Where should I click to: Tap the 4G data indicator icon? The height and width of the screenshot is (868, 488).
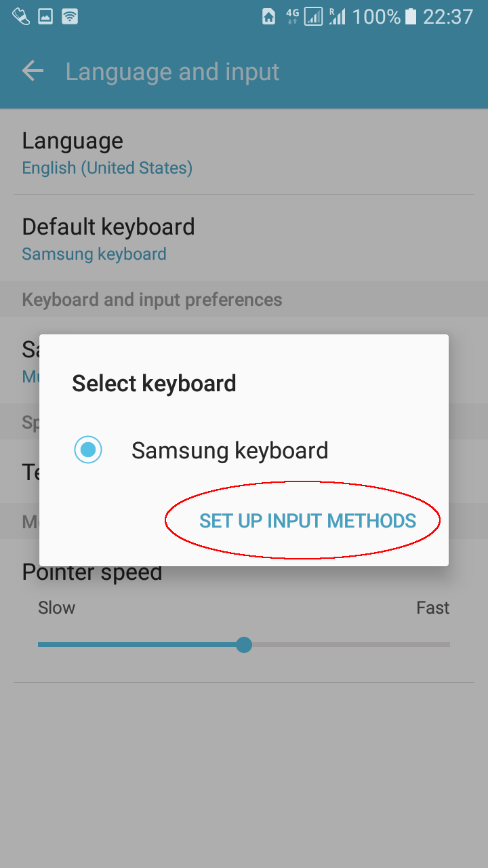tap(292, 16)
